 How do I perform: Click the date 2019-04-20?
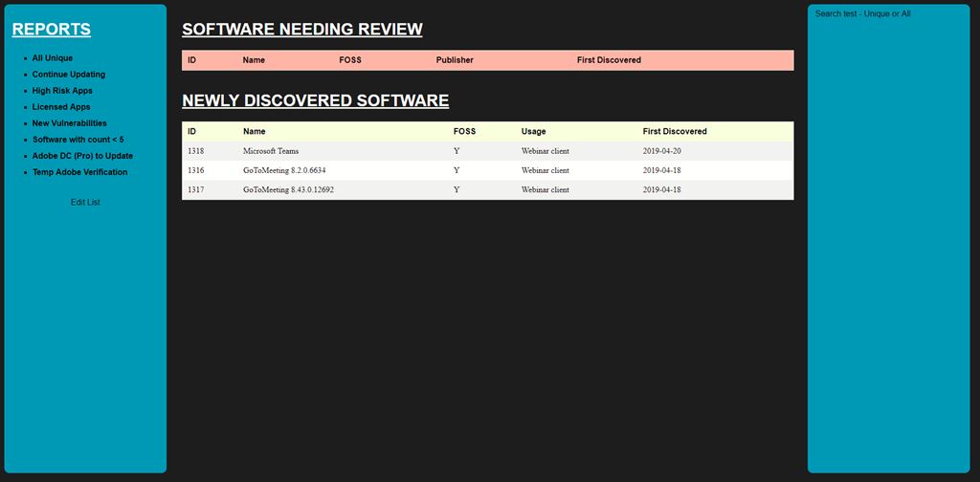pos(661,151)
